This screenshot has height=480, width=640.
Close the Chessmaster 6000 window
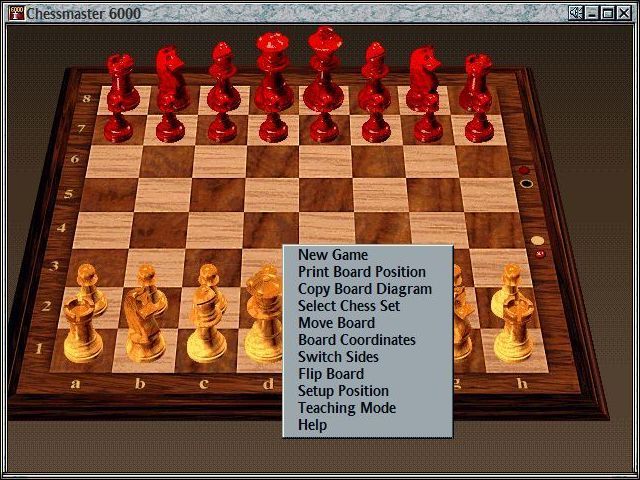tap(624, 13)
